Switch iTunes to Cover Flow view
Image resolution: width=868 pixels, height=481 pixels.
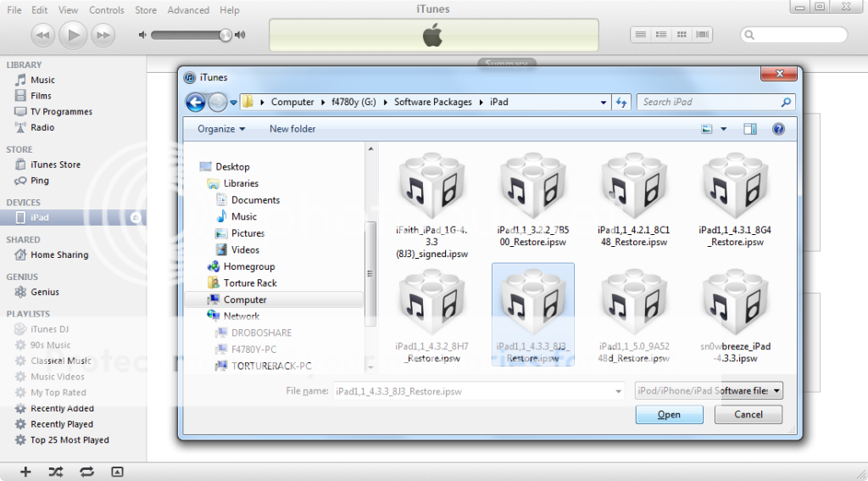click(703, 34)
